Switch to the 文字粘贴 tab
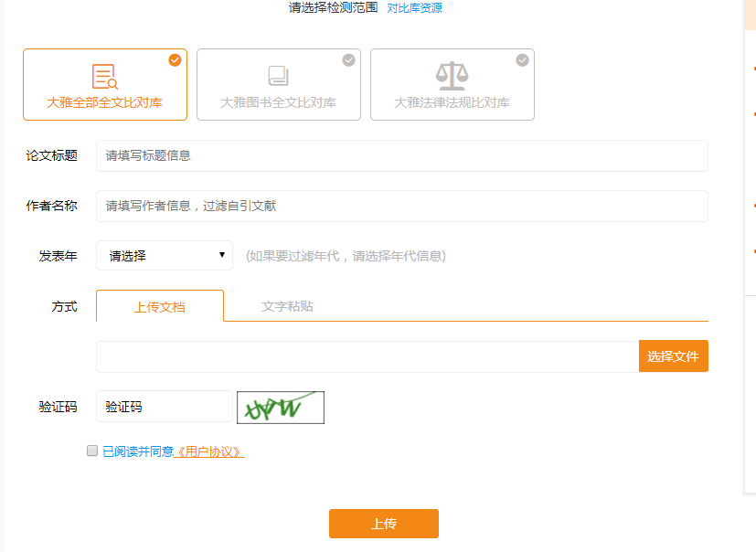The image size is (756, 552). [287, 306]
